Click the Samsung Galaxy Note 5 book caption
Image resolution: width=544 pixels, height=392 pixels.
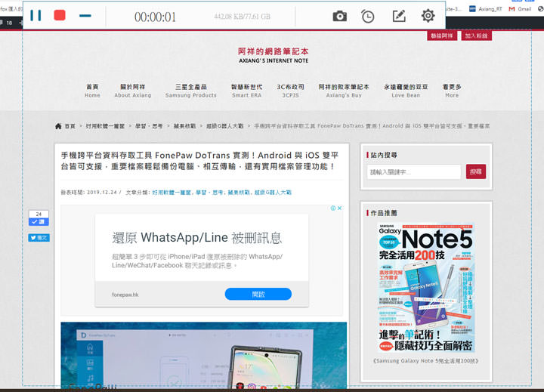[425, 361]
